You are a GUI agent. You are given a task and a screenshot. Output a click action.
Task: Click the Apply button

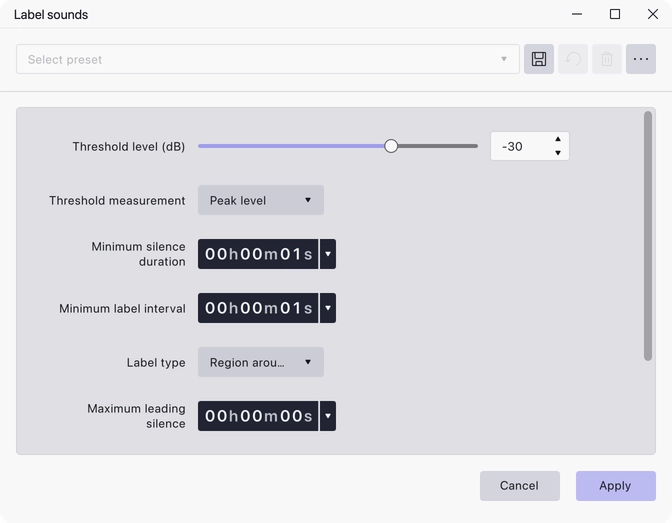click(615, 486)
